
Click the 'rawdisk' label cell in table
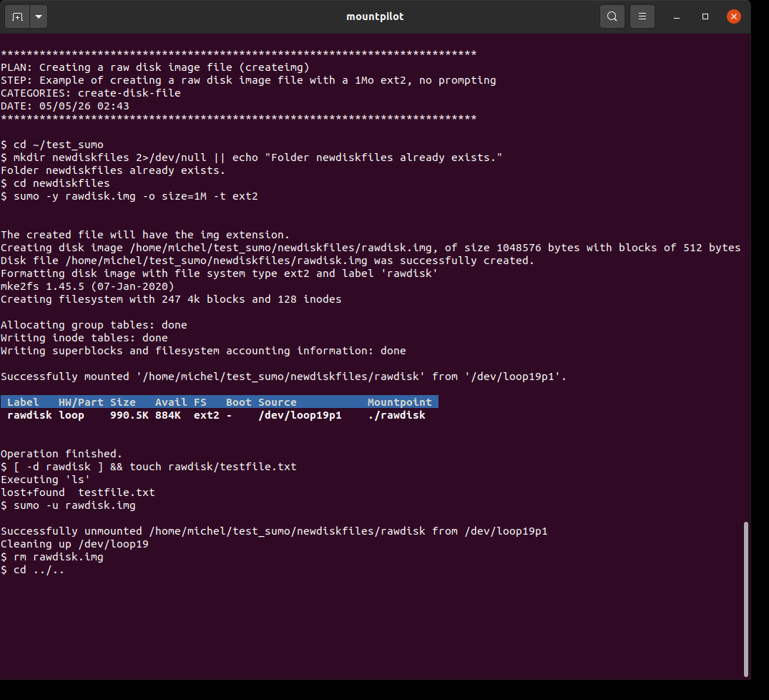click(29, 415)
